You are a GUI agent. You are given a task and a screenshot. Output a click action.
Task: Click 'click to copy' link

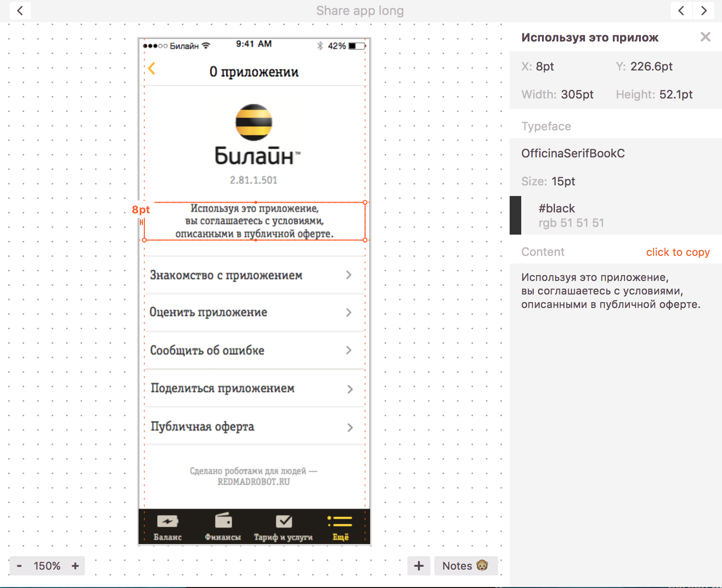click(678, 252)
